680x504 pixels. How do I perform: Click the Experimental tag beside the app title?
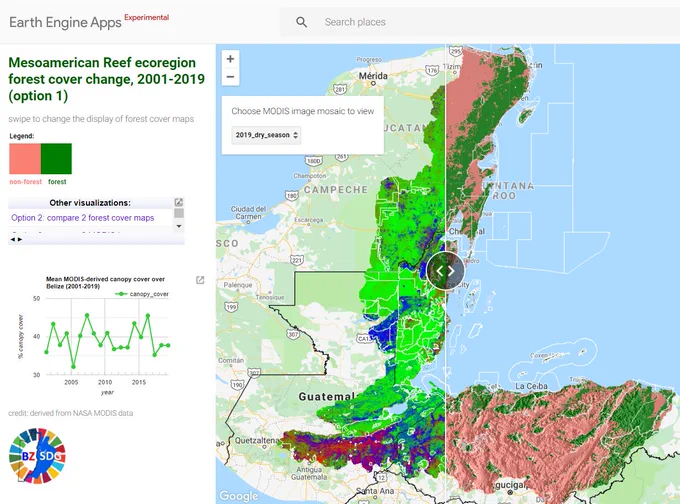click(147, 17)
